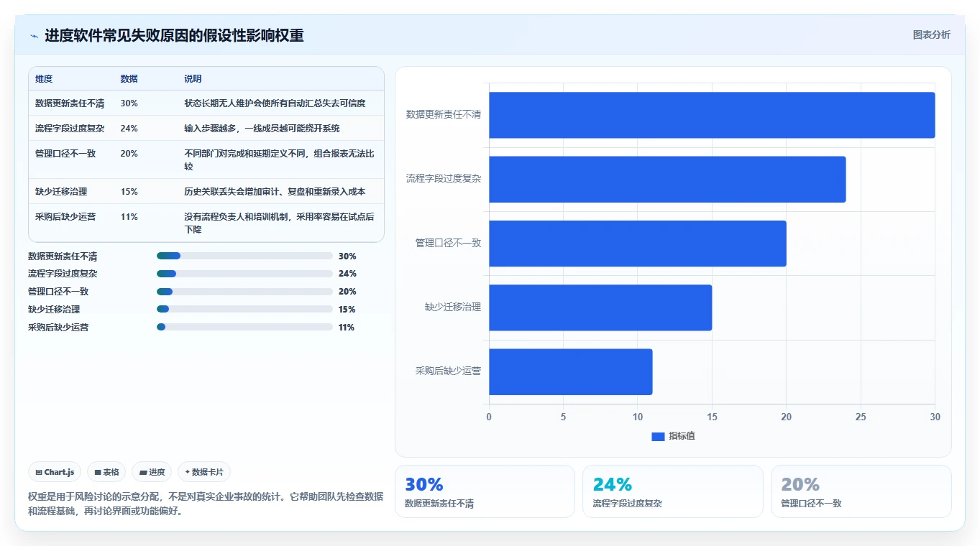Click the 25 tick on the chart x-axis
This screenshot has width=980, height=546.
tap(861, 417)
